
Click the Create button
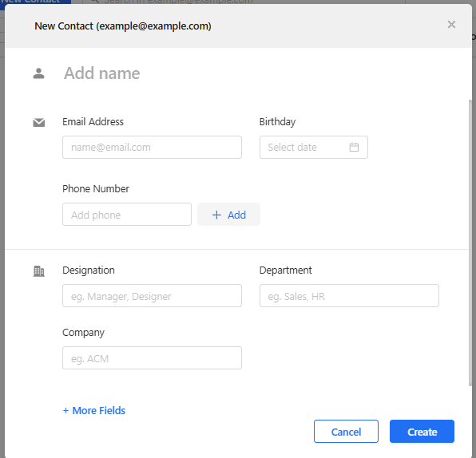(x=422, y=432)
